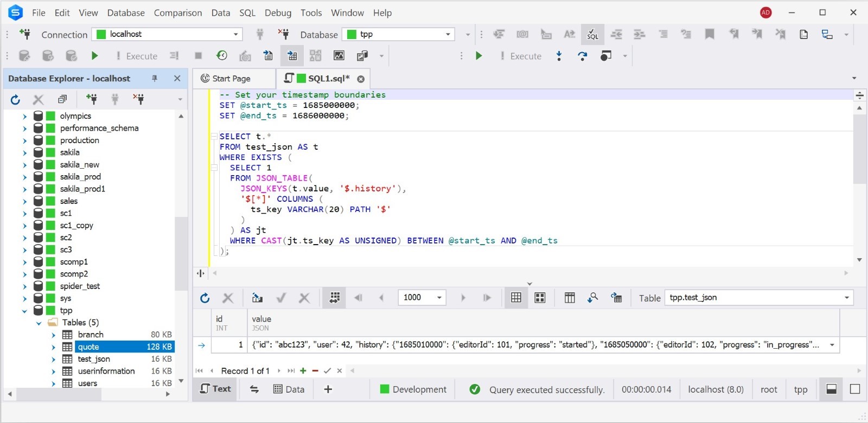Refresh the result grid data
Screen dimensions: 868x423
point(205,298)
